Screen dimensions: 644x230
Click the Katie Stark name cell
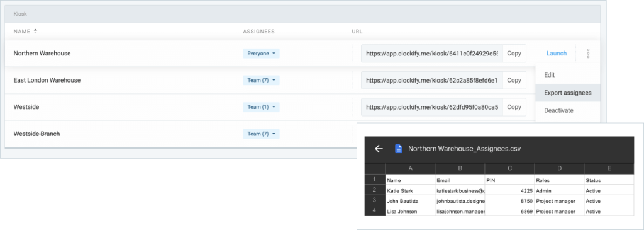(410, 190)
